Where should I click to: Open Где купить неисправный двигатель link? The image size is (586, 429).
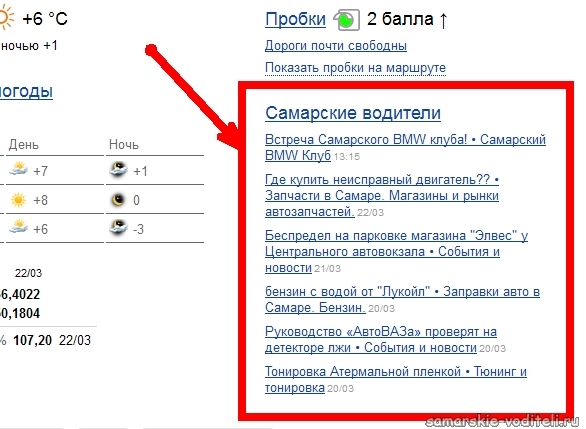[382, 195]
